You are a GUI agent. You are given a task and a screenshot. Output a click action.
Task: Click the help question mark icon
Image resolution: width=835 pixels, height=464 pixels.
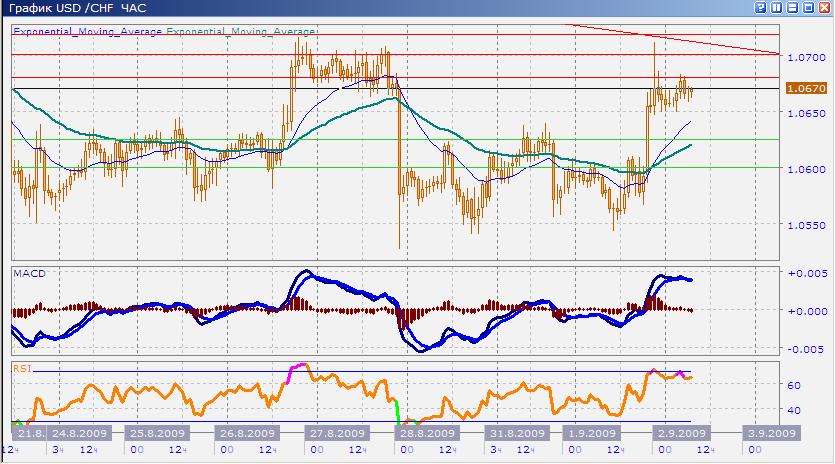click(x=761, y=8)
